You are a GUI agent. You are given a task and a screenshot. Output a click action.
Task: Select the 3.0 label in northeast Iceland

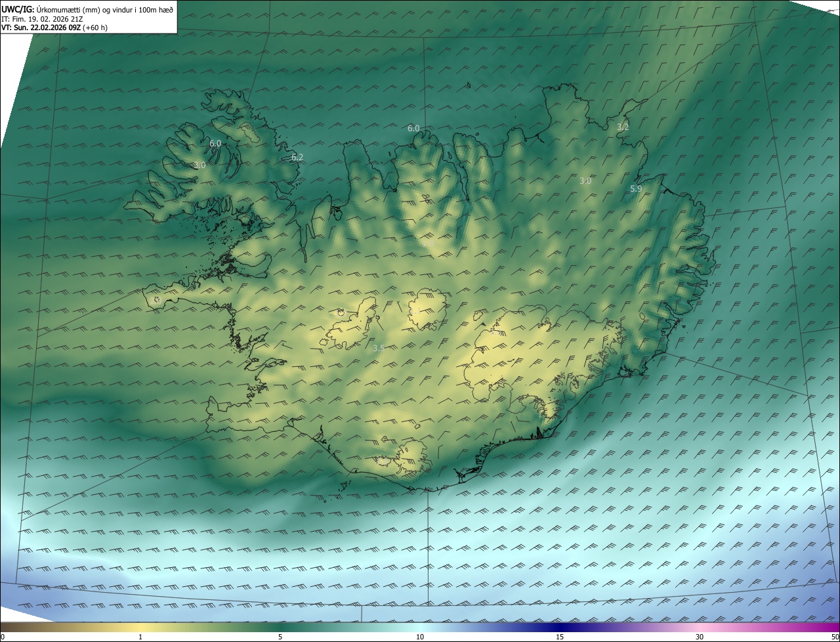point(586,181)
